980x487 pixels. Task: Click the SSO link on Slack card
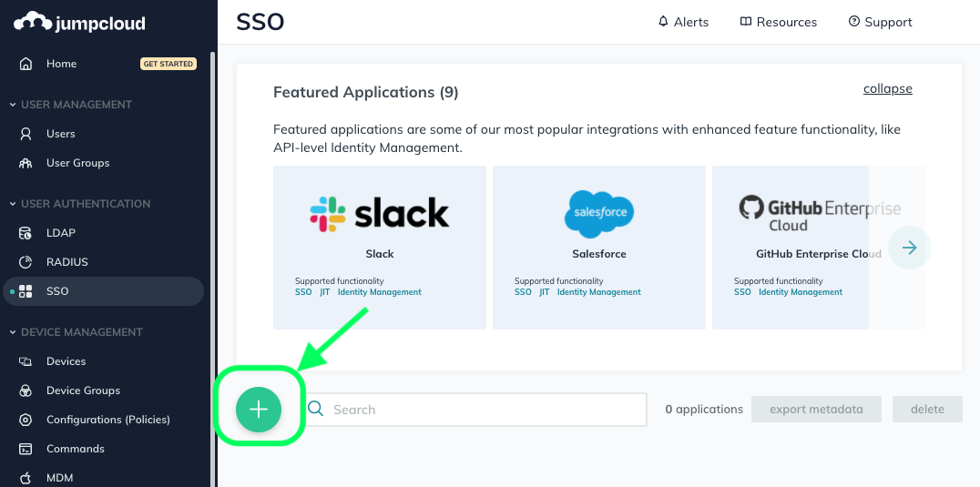click(303, 292)
